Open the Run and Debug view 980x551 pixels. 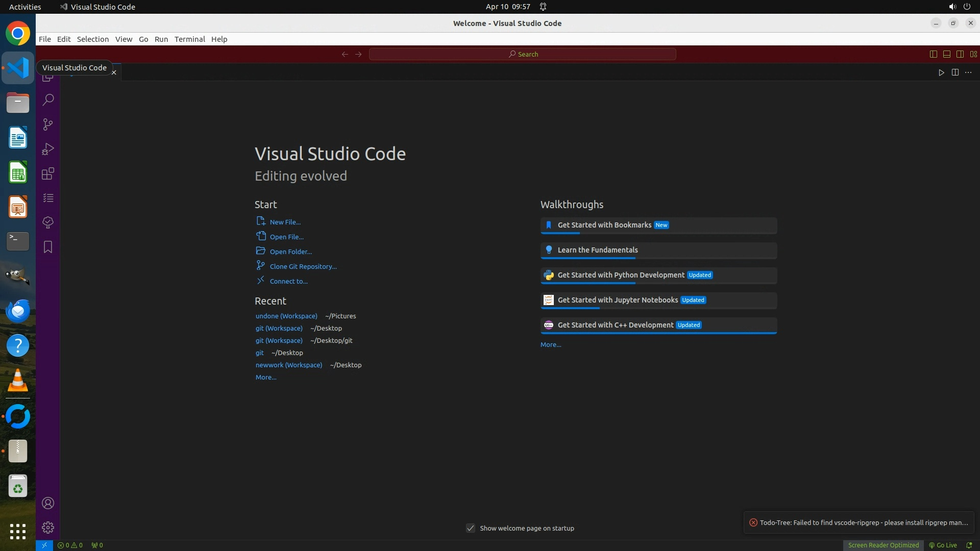(x=48, y=149)
